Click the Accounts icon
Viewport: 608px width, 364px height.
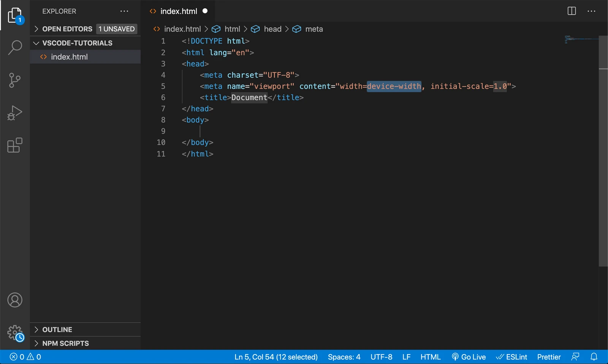[15, 300]
